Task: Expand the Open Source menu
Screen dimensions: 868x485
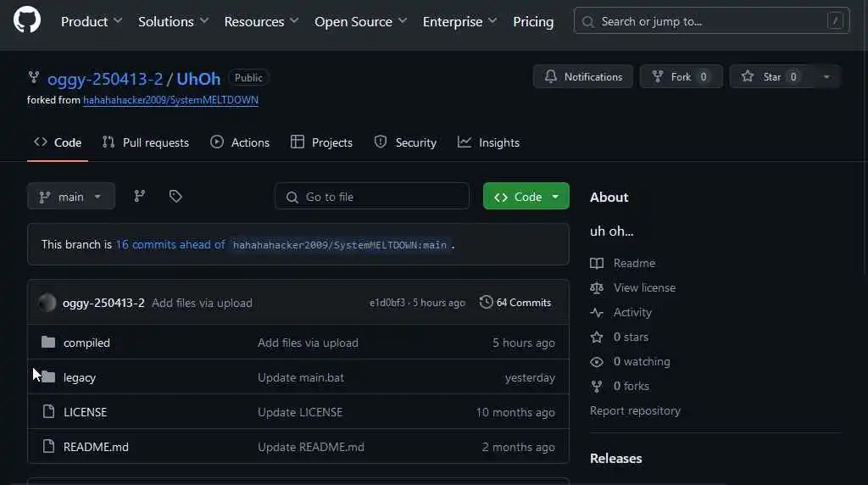Action: [361, 21]
